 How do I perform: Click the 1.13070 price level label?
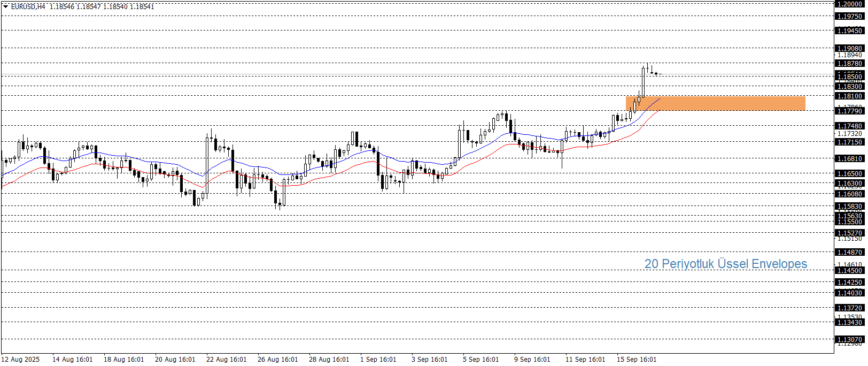(x=849, y=339)
